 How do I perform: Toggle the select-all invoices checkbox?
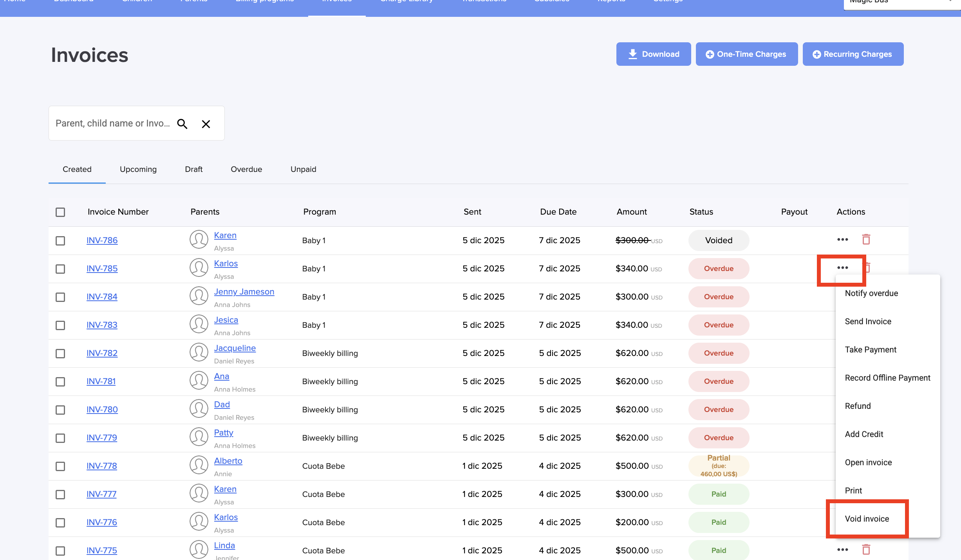[x=60, y=212]
